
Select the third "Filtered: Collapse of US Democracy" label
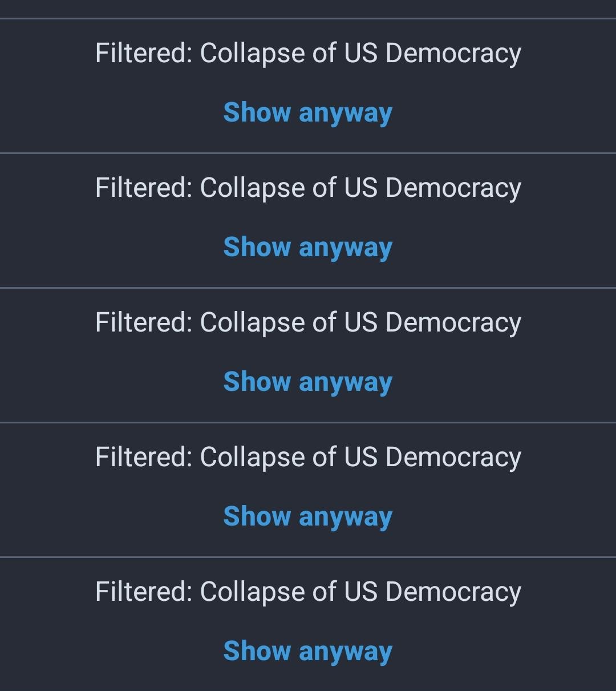308,323
